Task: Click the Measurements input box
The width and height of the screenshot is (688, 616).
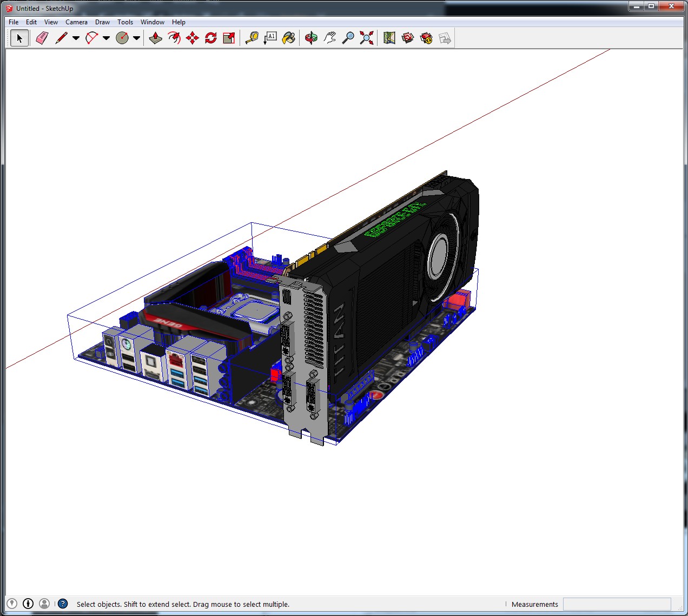Action: pos(617,604)
